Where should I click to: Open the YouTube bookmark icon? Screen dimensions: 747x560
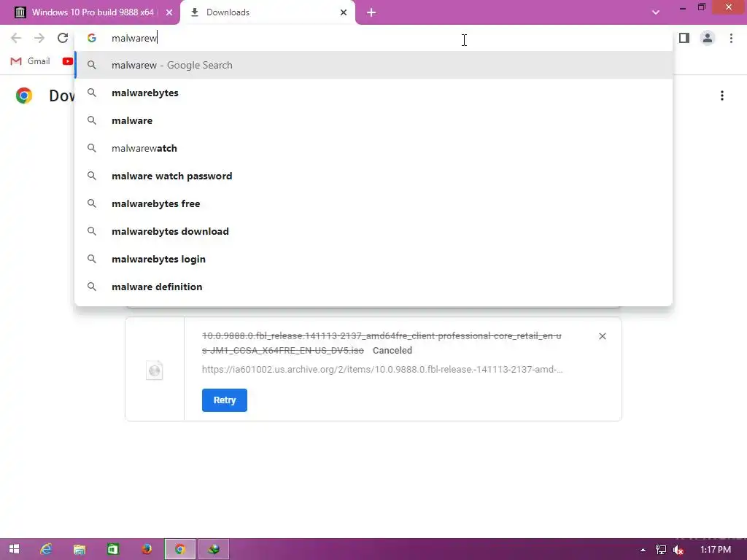(x=68, y=61)
